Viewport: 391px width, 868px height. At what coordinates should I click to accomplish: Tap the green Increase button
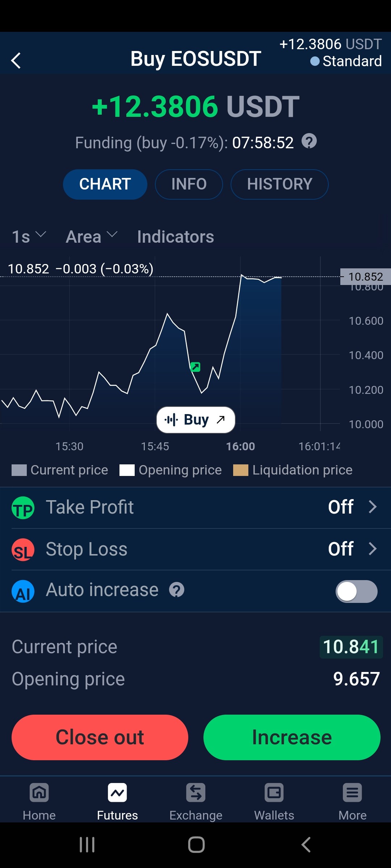tap(292, 737)
